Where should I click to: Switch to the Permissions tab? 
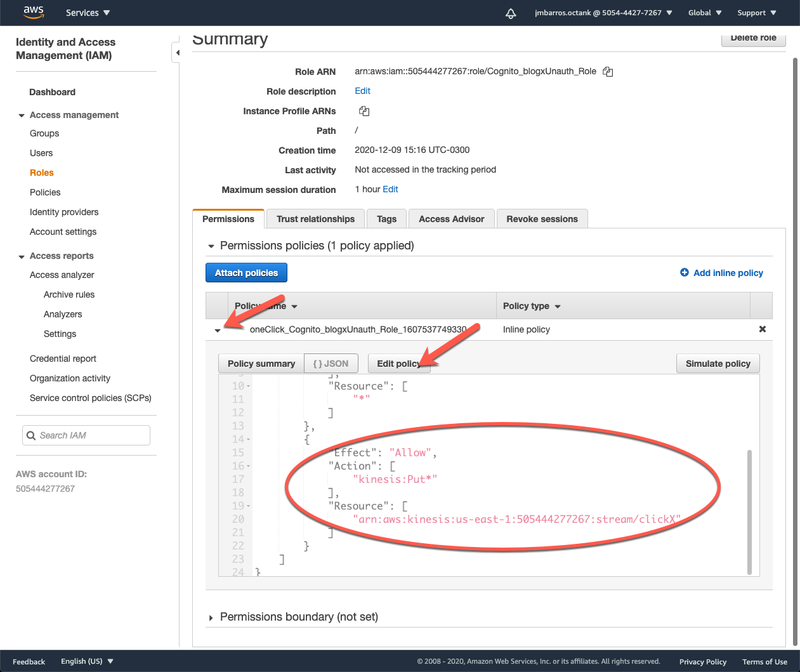coord(228,219)
